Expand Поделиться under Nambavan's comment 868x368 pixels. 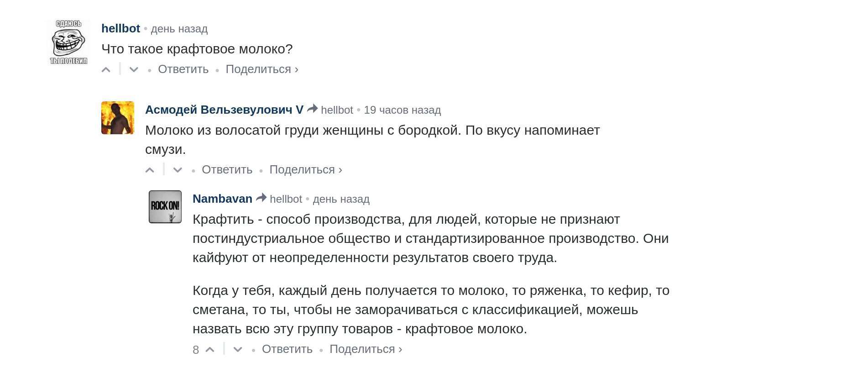pos(366,349)
